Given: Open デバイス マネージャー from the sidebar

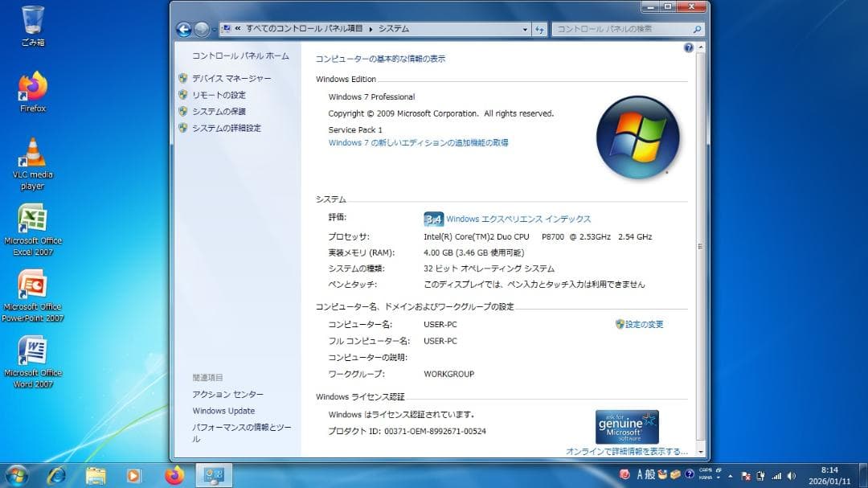Looking at the screenshot, I should click(x=230, y=78).
